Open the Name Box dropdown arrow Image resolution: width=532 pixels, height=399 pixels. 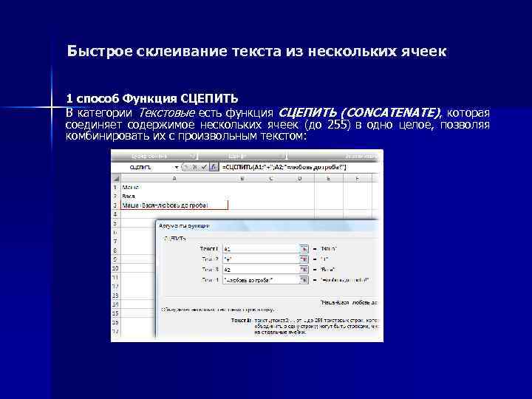177,167
